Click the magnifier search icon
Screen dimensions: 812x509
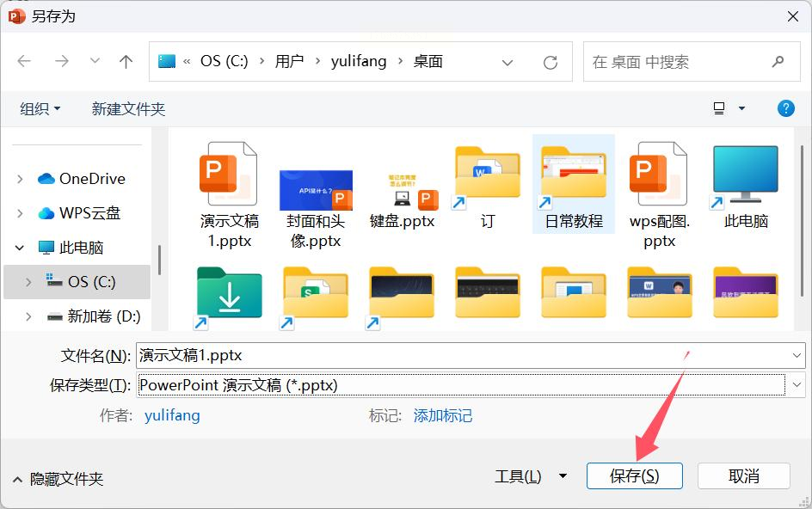point(778,62)
